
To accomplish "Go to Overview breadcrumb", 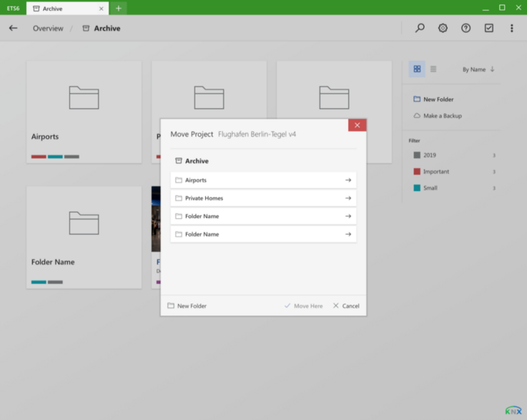I will pyautogui.click(x=48, y=29).
